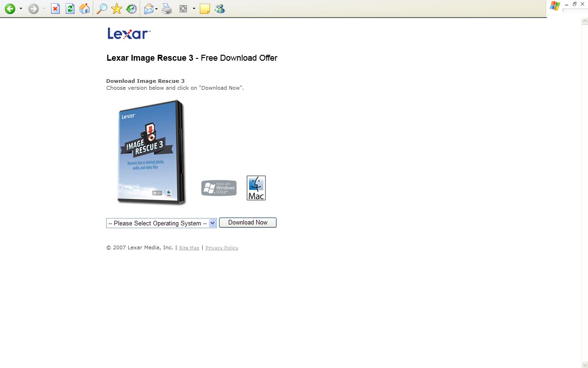Click the Mac Finder icon
Image resolution: width=588 pixels, height=368 pixels.
point(256,188)
